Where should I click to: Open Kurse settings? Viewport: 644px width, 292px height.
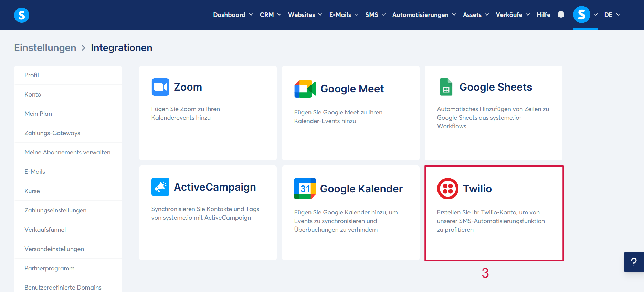click(x=68, y=191)
